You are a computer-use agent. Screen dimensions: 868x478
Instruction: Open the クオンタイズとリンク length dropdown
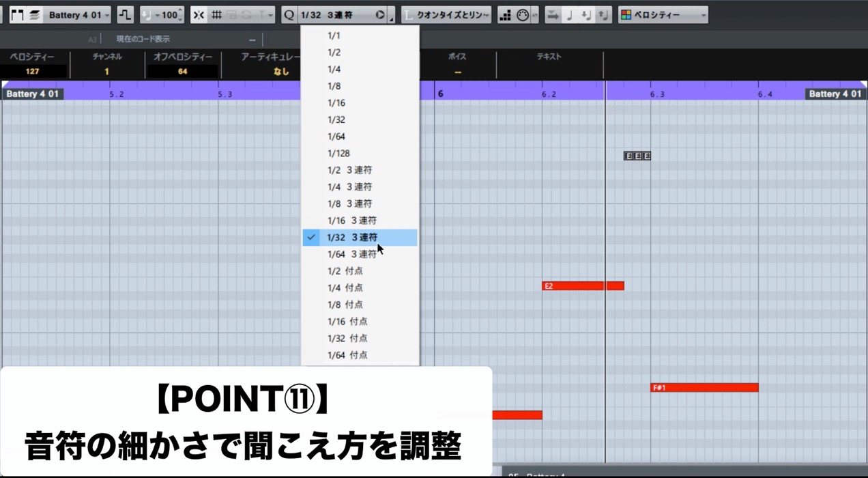point(453,14)
